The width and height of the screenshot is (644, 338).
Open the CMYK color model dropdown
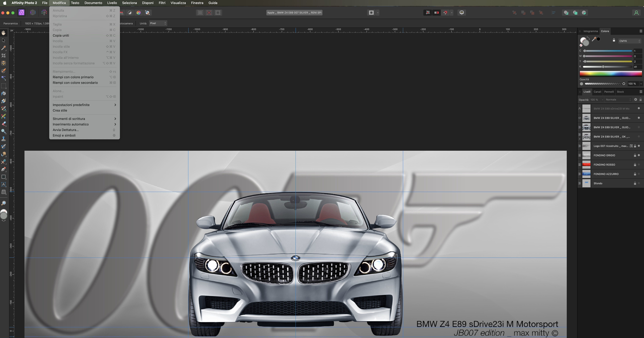coord(629,41)
